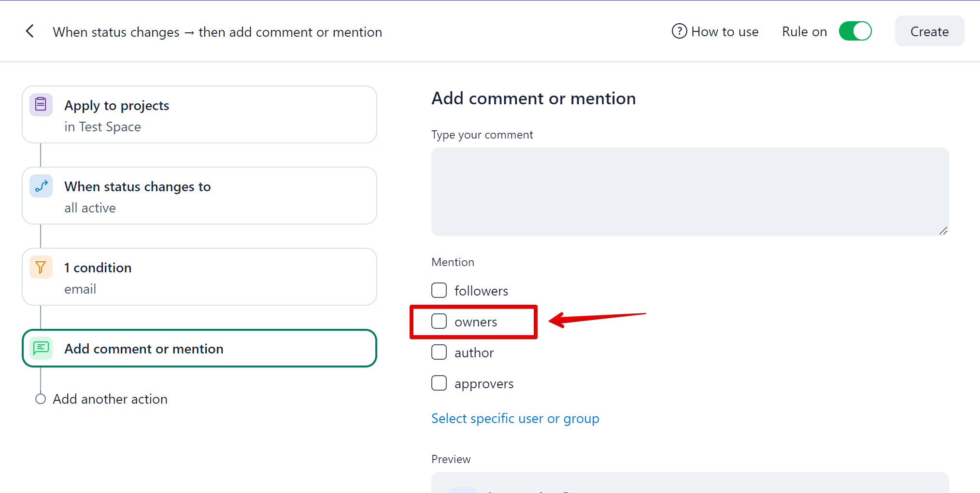This screenshot has height=493, width=980.
Task: Select the approvers mention checkbox
Action: pos(439,383)
